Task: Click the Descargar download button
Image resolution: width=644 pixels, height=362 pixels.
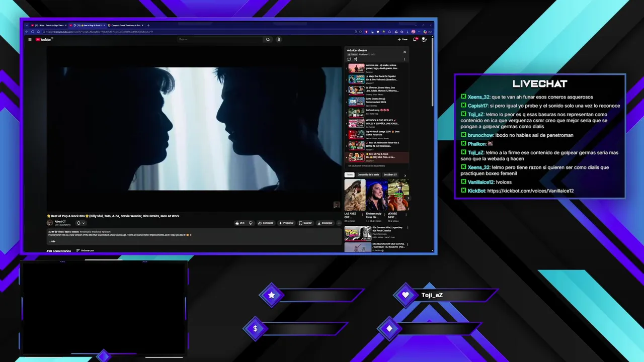Action: [x=325, y=223]
